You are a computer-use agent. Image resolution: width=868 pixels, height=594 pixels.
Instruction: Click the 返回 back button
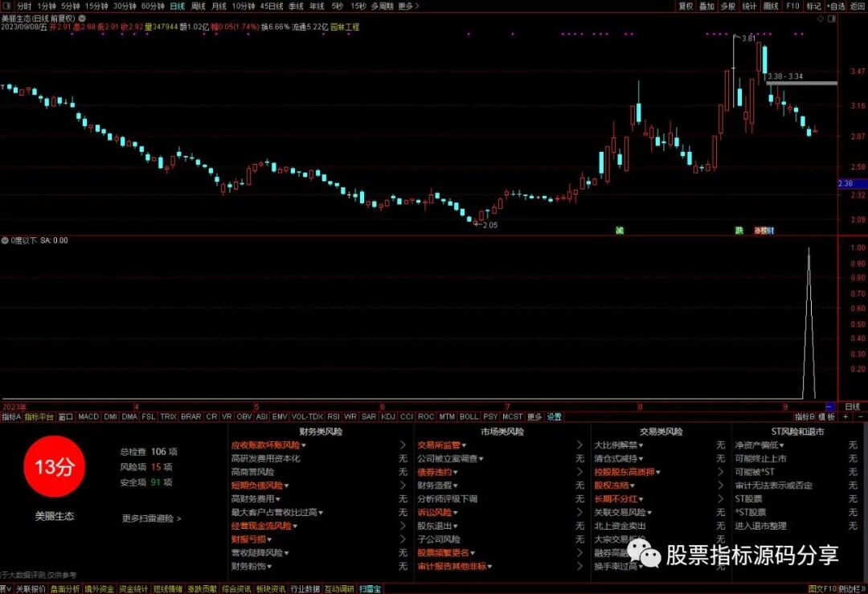pyautogui.click(x=857, y=6)
